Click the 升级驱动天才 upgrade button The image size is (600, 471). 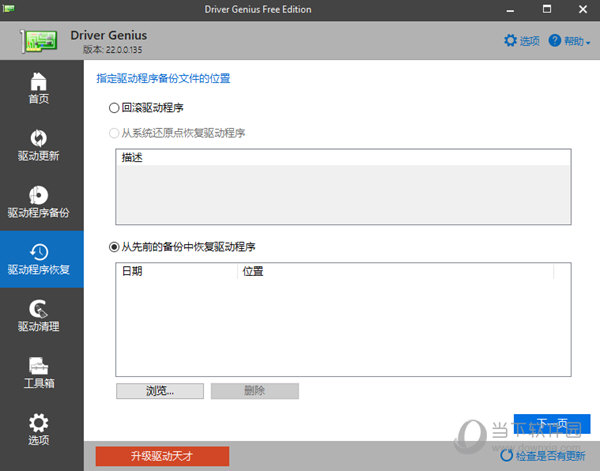click(162, 456)
